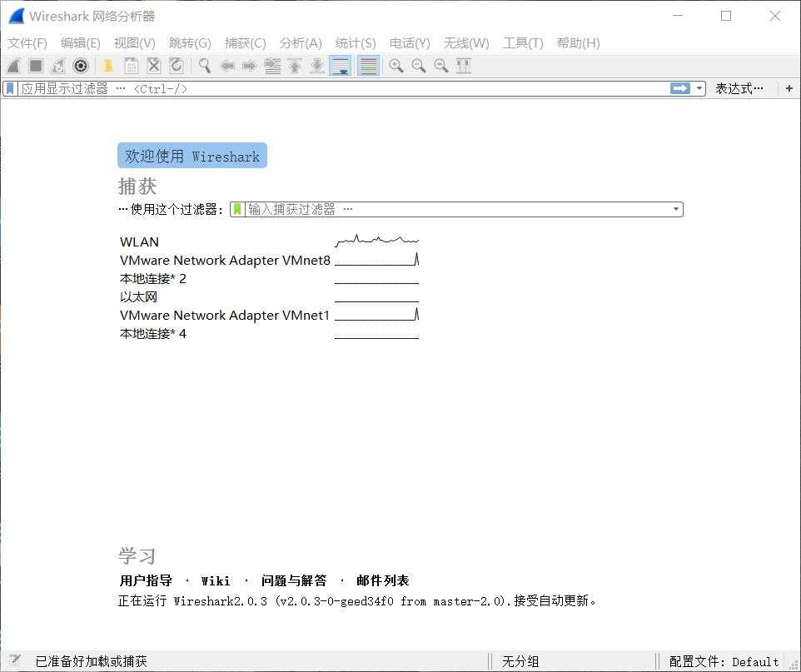Jump to first packet toolbar icon
Viewport: 801px width, 672px height.
295,66
